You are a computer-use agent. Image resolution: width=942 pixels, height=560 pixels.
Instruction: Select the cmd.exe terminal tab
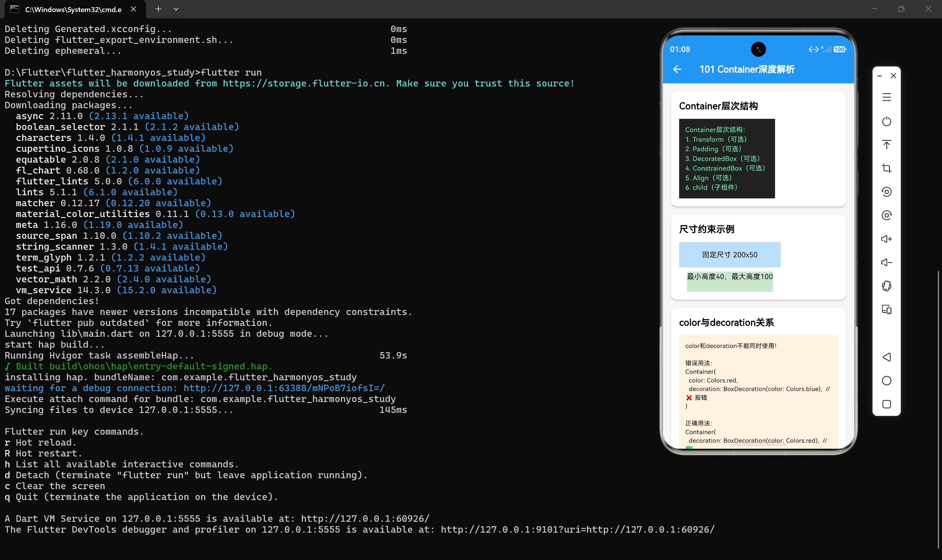73,9
